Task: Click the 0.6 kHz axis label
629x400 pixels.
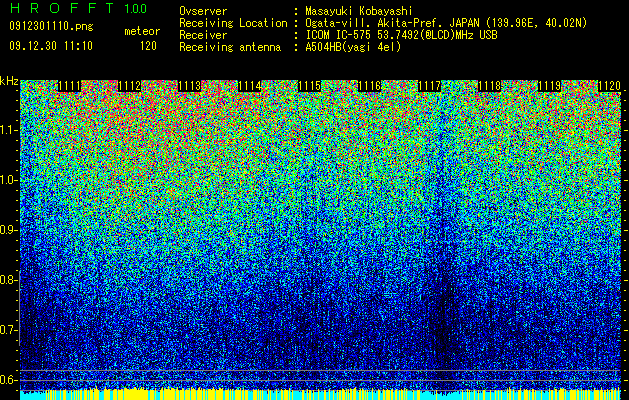Action: 8,380
